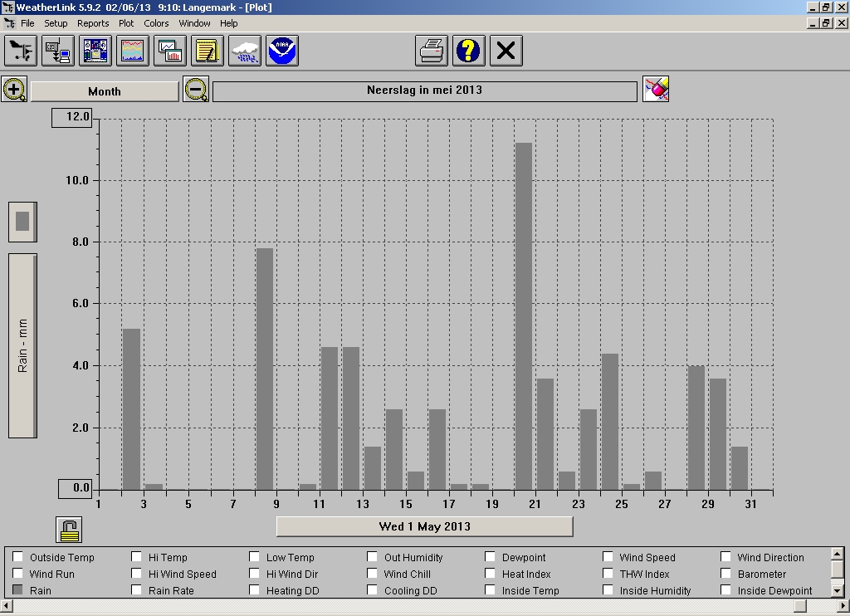850x616 pixels.
Task: Click the 0.0 minimum Y-axis value box
Action: (x=76, y=488)
